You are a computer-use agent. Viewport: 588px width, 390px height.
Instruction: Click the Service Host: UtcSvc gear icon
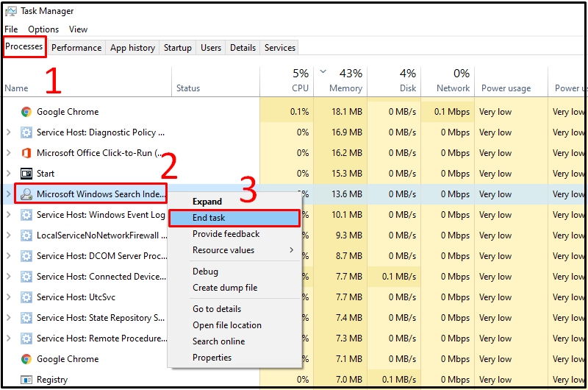pyautogui.click(x=26, y=297)
